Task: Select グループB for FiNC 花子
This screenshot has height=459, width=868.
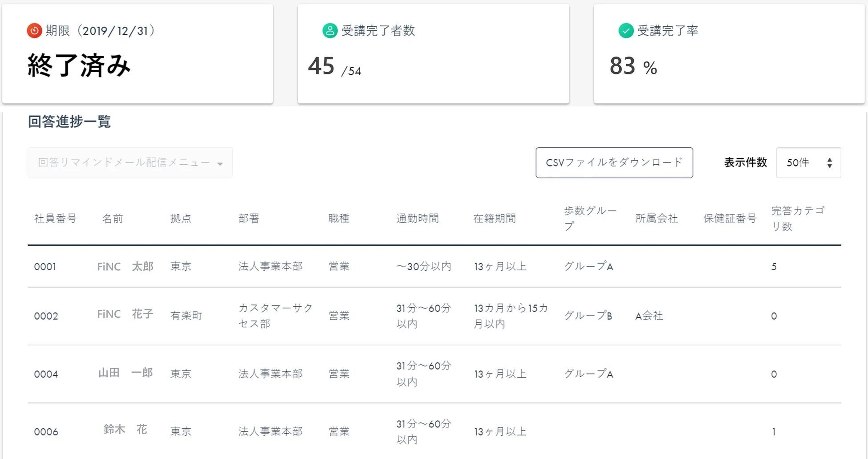Action: tap(588, 316)
